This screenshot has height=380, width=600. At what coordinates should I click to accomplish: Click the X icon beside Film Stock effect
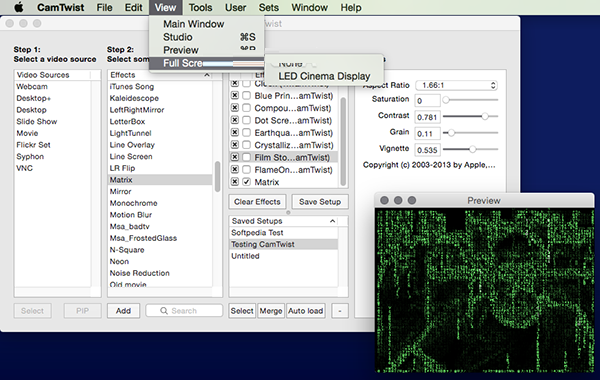(235, 157)
